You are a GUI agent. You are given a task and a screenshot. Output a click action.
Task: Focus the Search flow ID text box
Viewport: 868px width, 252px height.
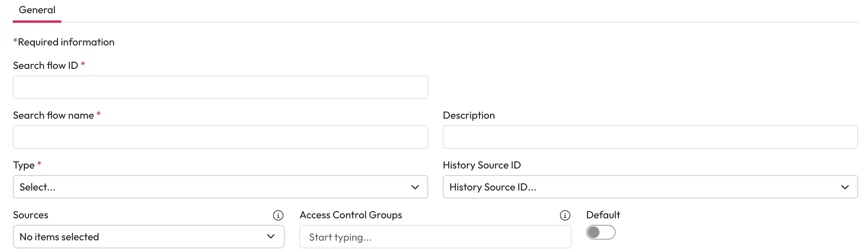pyautogui.click(x=220, y=87)
